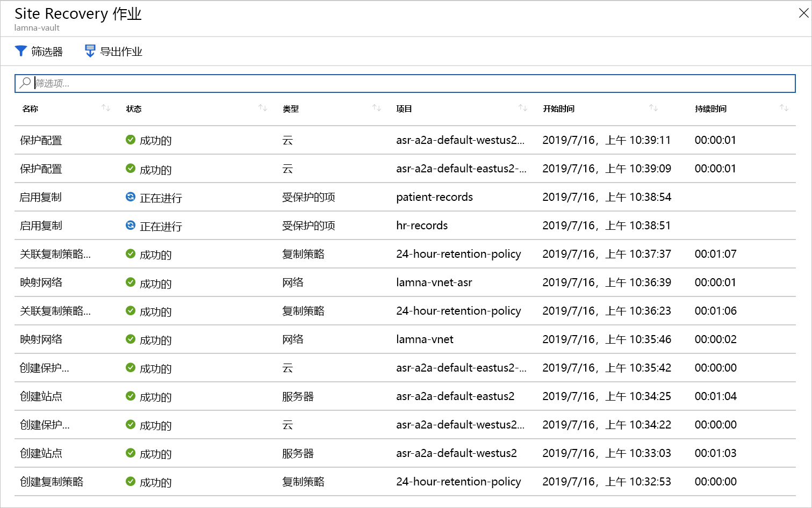812x508 pixels.
Task: Click the 导出作业 button
Action: (113, 51)
